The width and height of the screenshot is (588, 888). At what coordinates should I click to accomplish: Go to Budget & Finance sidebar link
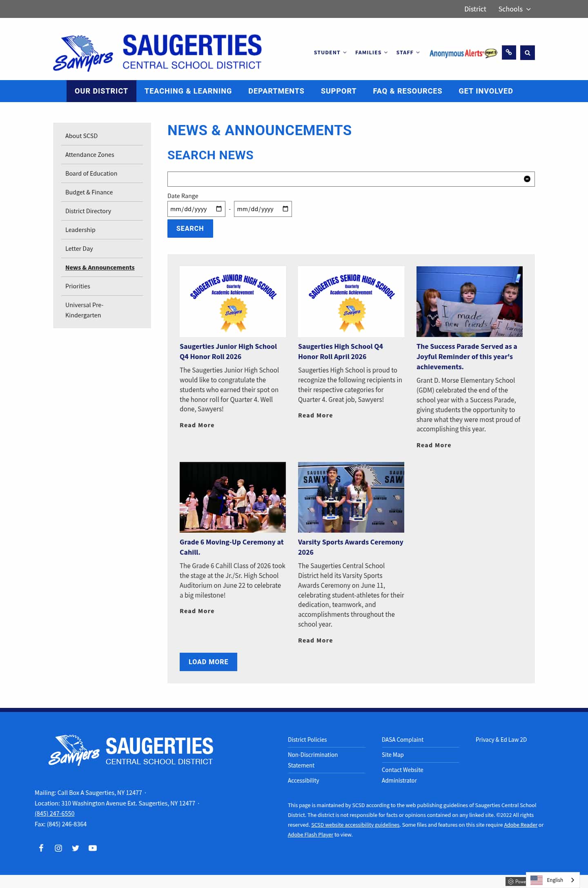point(89,192)
